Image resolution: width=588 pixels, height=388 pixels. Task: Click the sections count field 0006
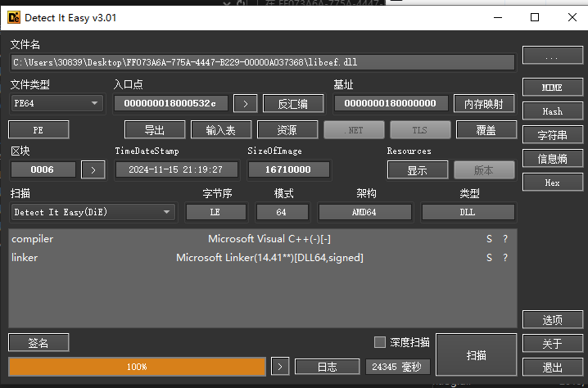click(43, 169)
